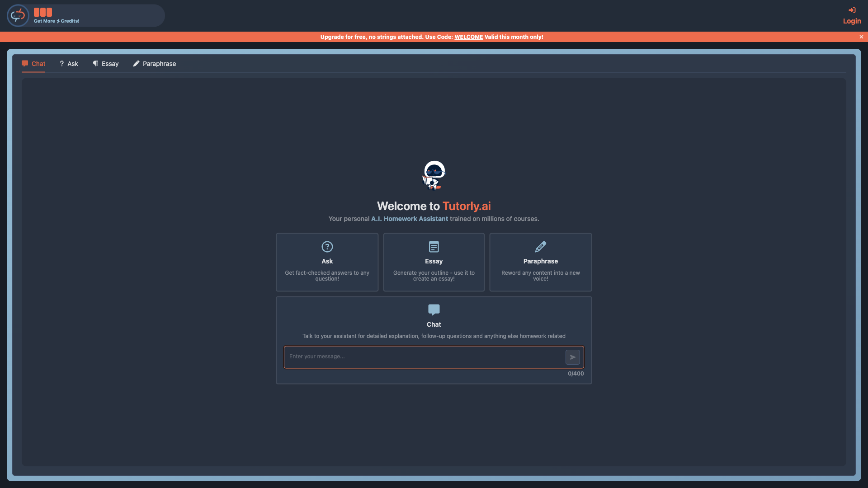Toggle the Chat feature card
This screenshot has height=488, width=868.
pos(434,316)
